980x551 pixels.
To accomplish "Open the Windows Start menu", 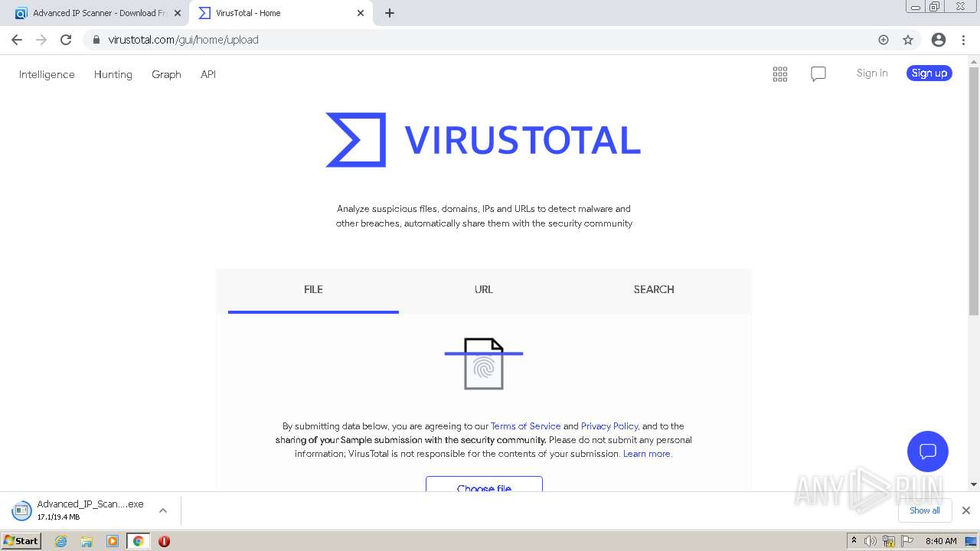I will pos(22,540).
